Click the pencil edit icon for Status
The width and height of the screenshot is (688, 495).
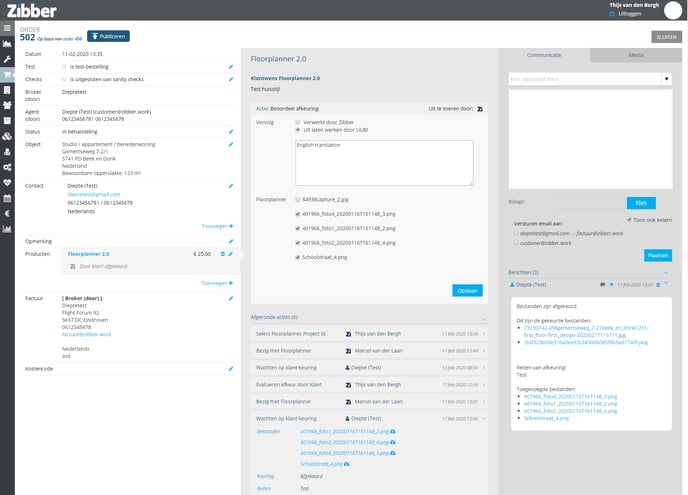231,131
